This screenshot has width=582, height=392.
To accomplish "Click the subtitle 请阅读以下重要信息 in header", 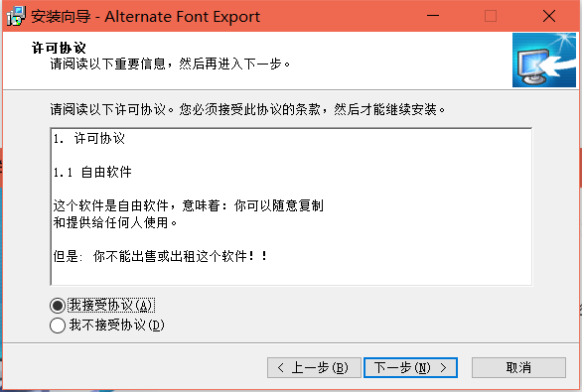I will pos(170,64).
